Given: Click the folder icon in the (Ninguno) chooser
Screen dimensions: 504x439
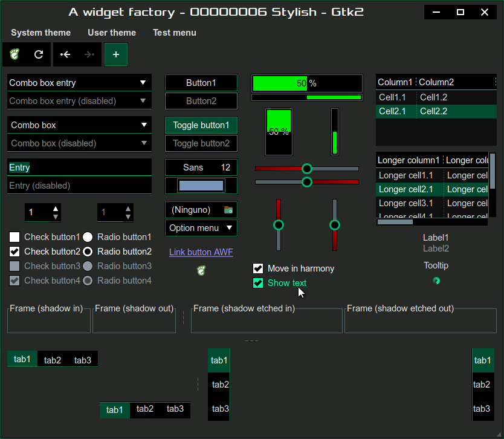Looking at the screenshot, I should [x=228, y=210].
